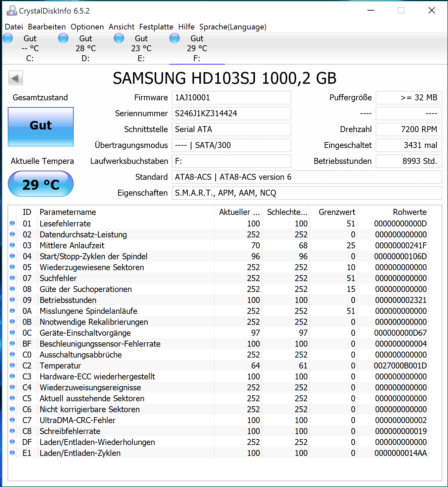Select drive D: status orb
The height and width of the screenshot is (487, 448).
click(63, 38)
